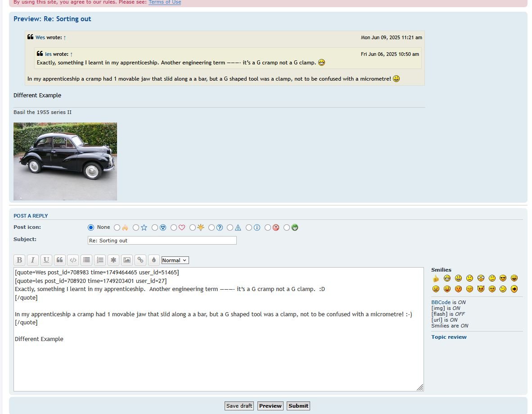The image size is (532, 414).
Task: Open the Normal font size dropdown
Action: point(175,260)
